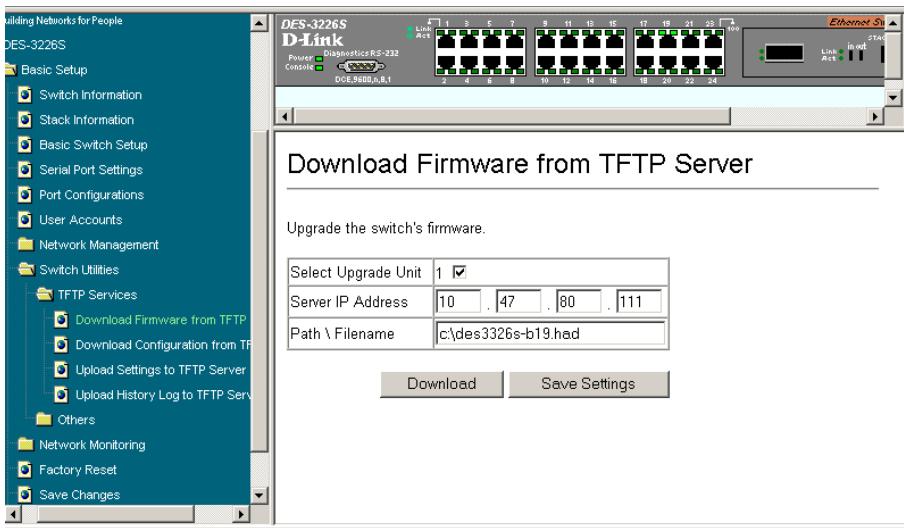Open the Factory Reset page
This screenshot has width=904, height=528.
(78, 470)
